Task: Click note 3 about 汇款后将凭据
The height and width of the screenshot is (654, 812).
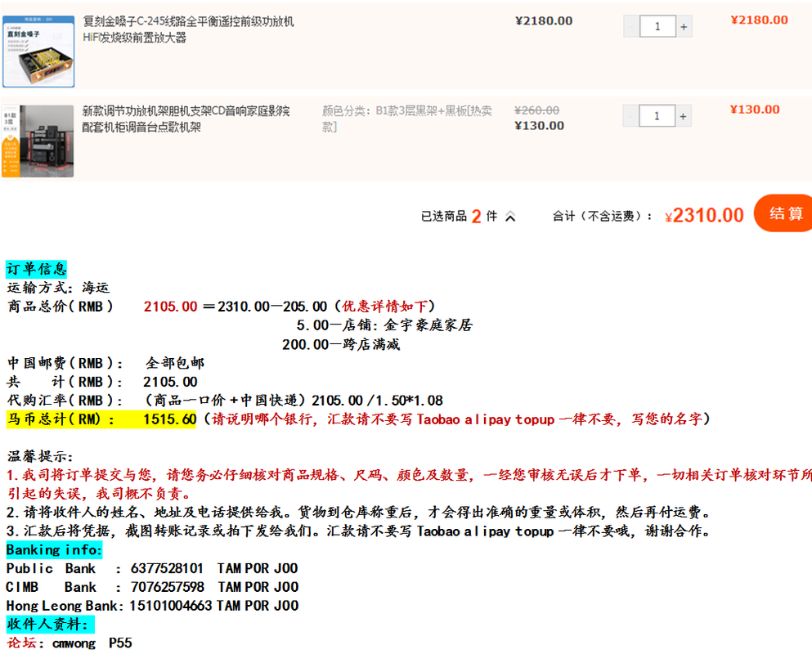Action: (358, 531)
